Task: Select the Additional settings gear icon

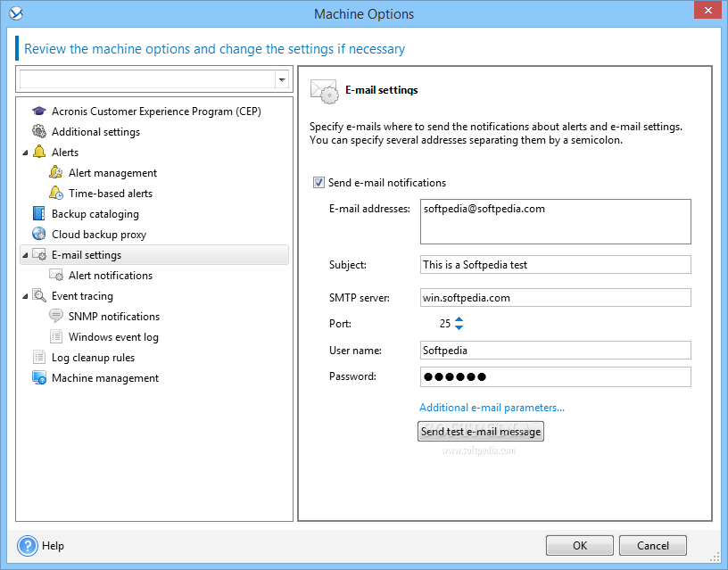Action: [x=39, y=131]
